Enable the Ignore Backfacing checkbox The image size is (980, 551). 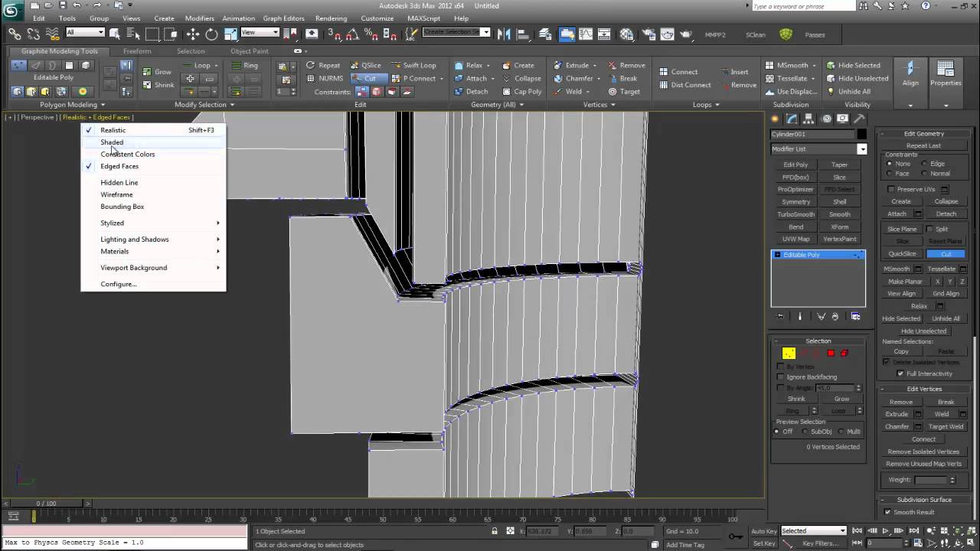[x=781, y=377]
